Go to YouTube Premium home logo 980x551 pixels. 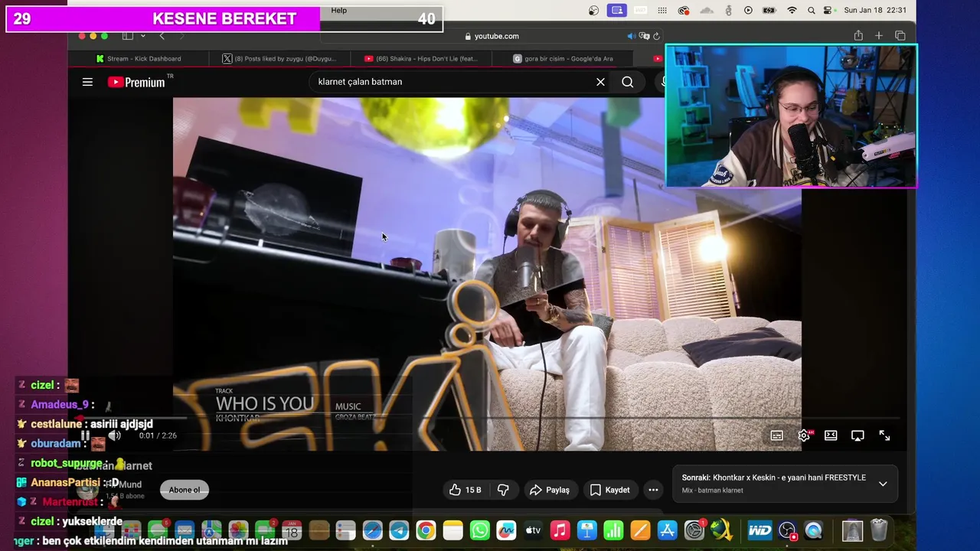(136, 82)
